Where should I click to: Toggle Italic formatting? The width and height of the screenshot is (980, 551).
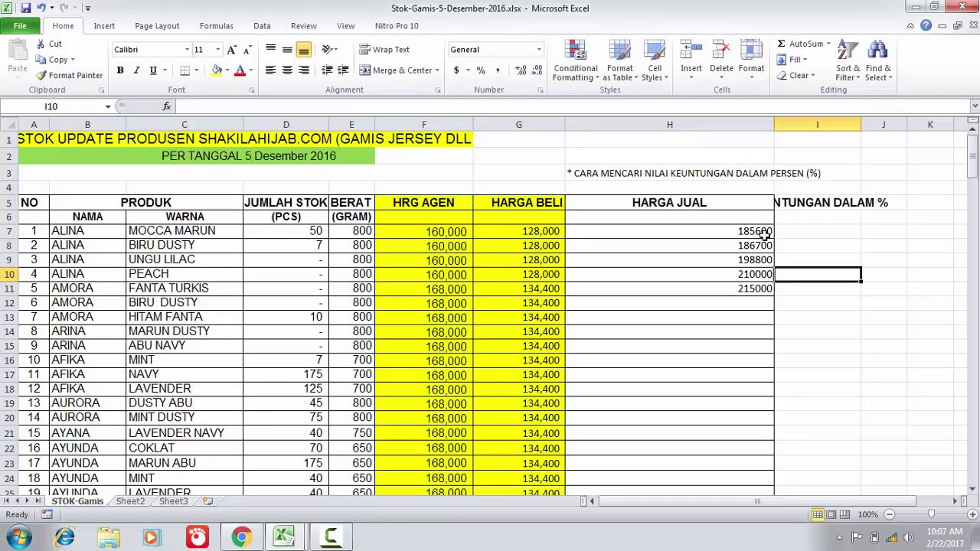click(136, 70)
